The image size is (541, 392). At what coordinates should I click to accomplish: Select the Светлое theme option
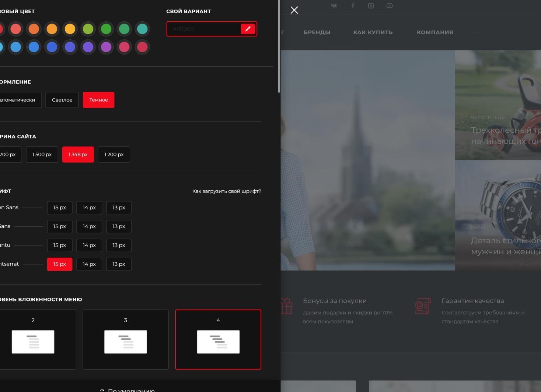tap(62, 100)
